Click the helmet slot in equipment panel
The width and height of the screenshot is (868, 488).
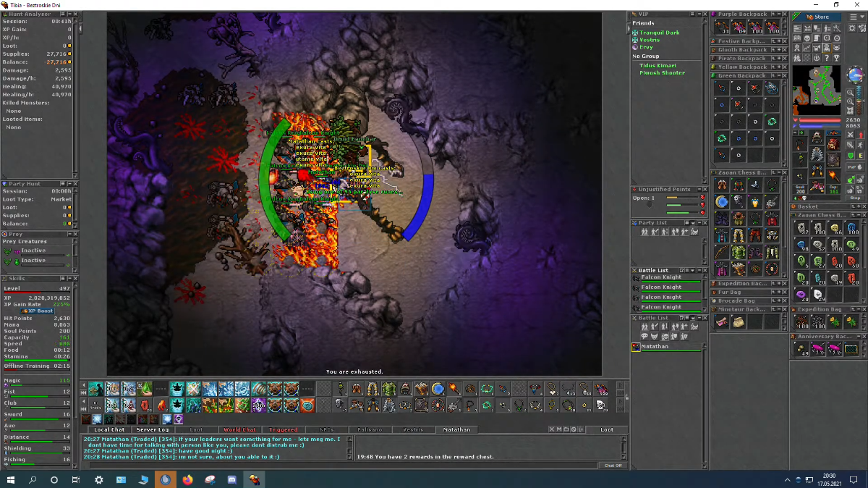pos(817,138)
